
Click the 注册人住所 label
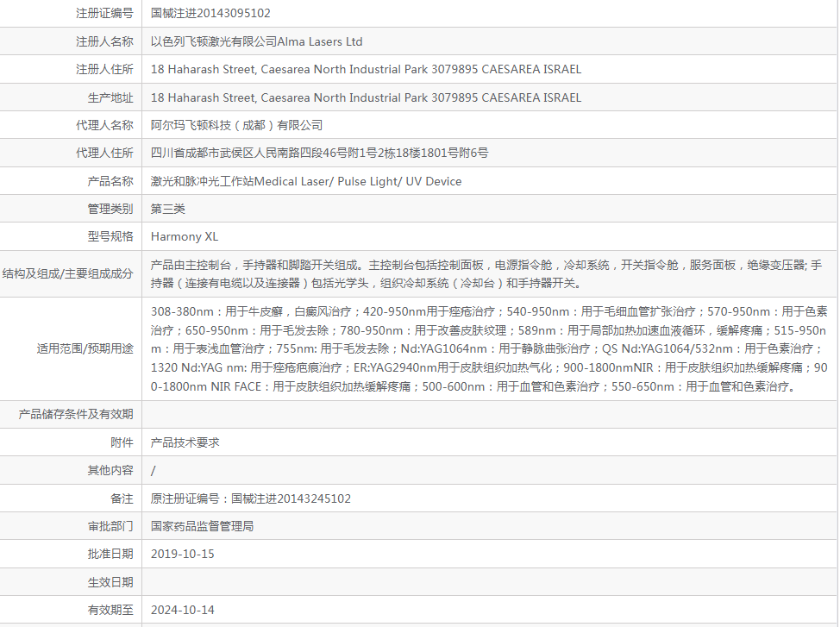(104, 69)
